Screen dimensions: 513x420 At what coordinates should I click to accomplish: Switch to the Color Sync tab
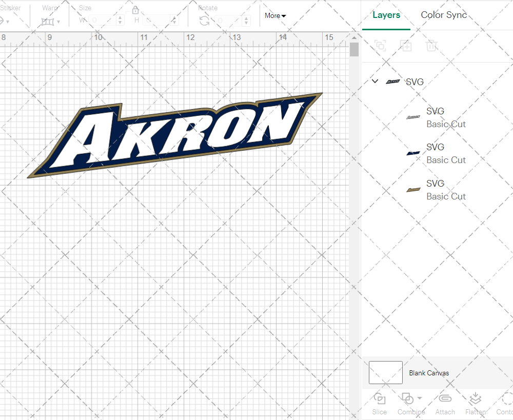point(444,15)
